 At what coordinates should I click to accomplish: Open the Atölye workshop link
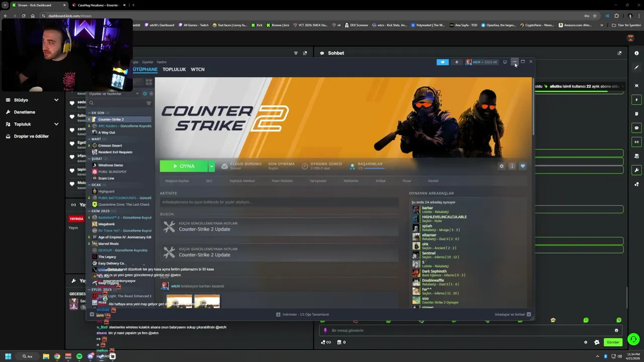click(x=380, y=180)
